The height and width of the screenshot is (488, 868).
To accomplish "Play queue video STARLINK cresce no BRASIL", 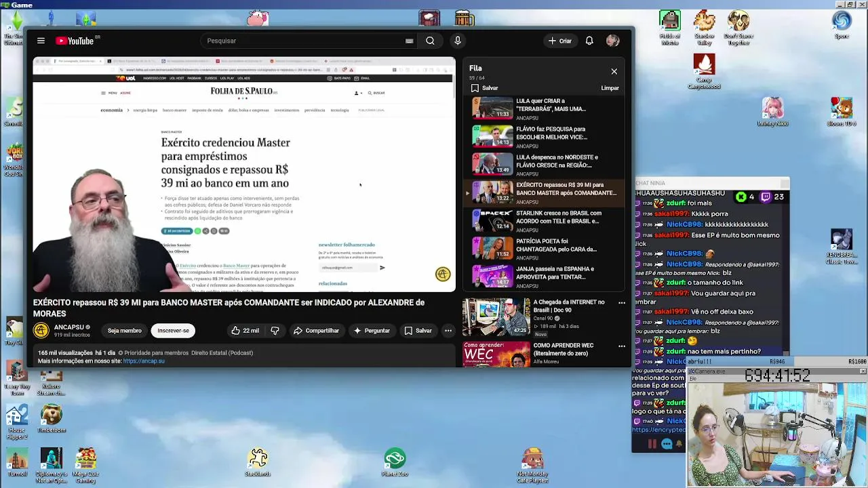I will click(x=545, y=221).
